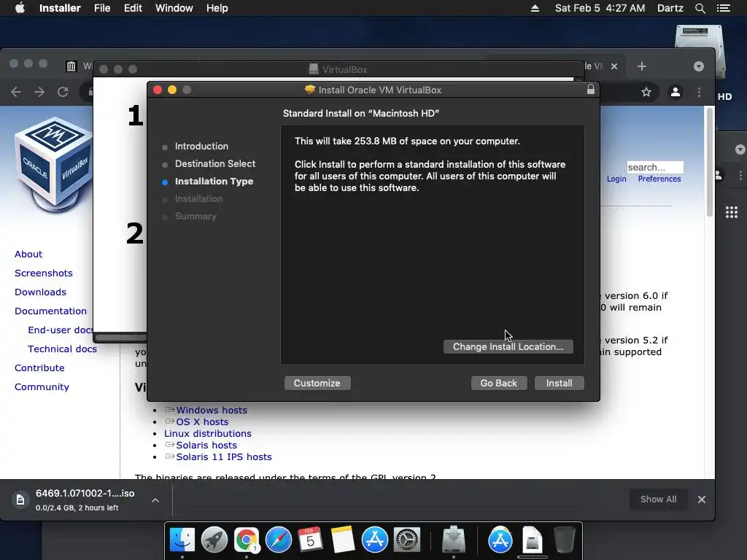This screenshot has width=747, height=560.
Task: Click the Install button
Action: click(x=560, y=384)
